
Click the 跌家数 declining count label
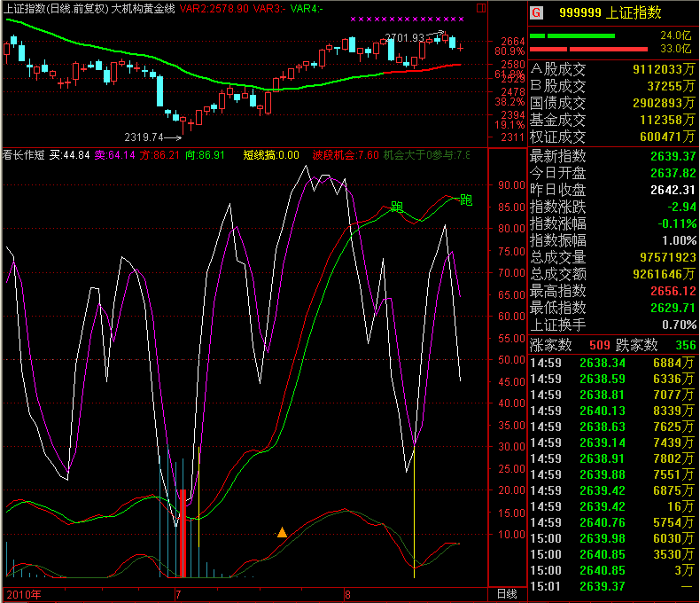click(636, 345)
